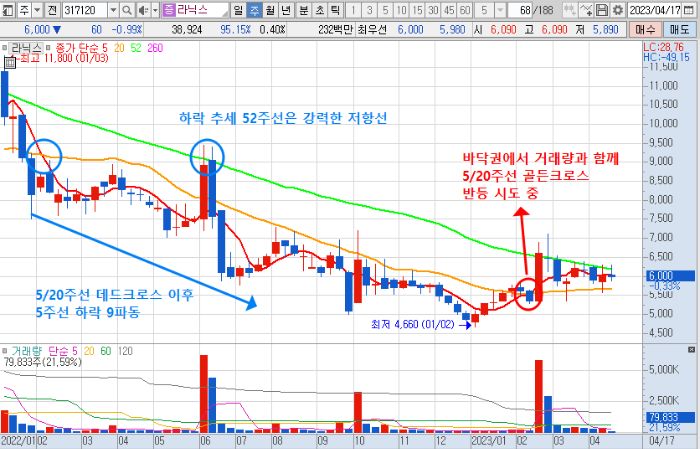Open the 주 market type dropdown arrow

point(38,9)
